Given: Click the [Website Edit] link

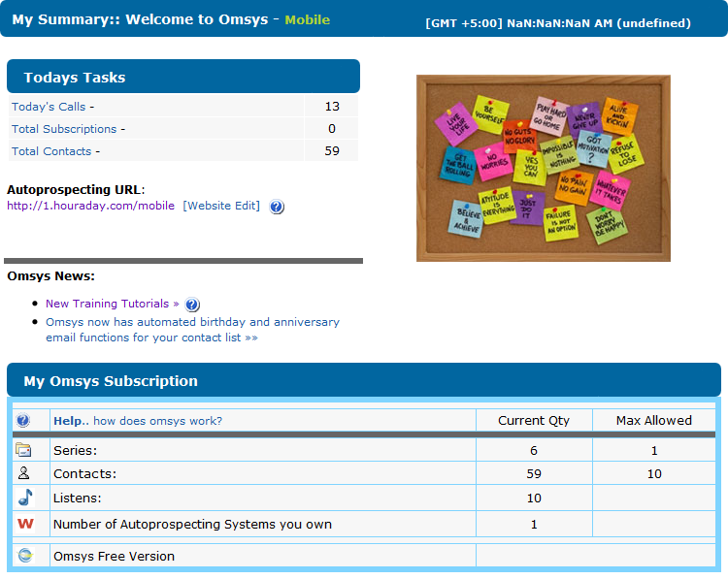Looking at the screenshot, I should (221, 206).
